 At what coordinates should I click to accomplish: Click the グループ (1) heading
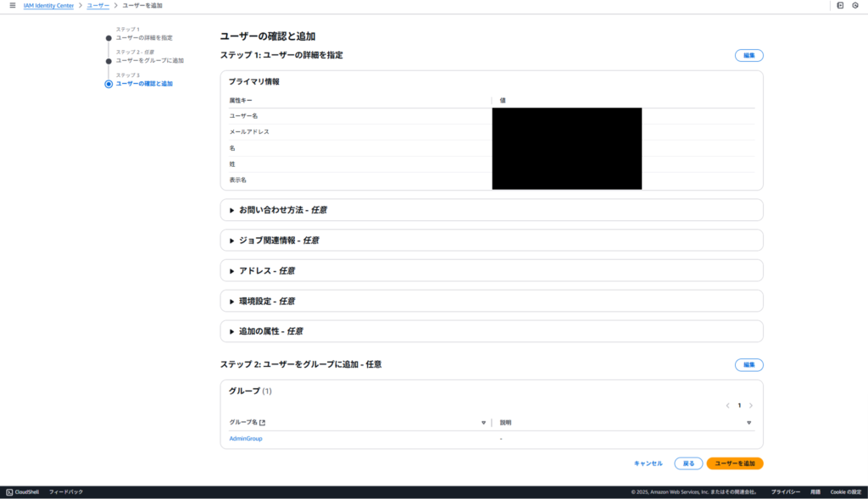[250, 391]
